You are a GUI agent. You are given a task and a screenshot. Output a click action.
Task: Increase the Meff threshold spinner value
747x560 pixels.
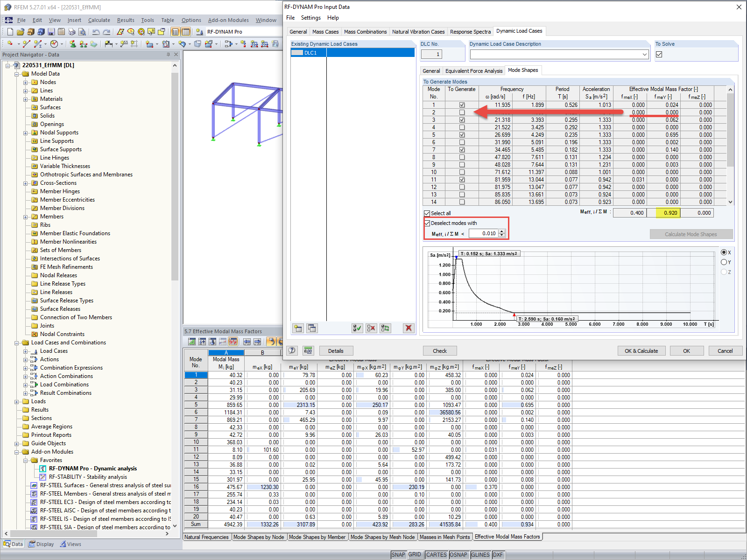pos(502,231)
